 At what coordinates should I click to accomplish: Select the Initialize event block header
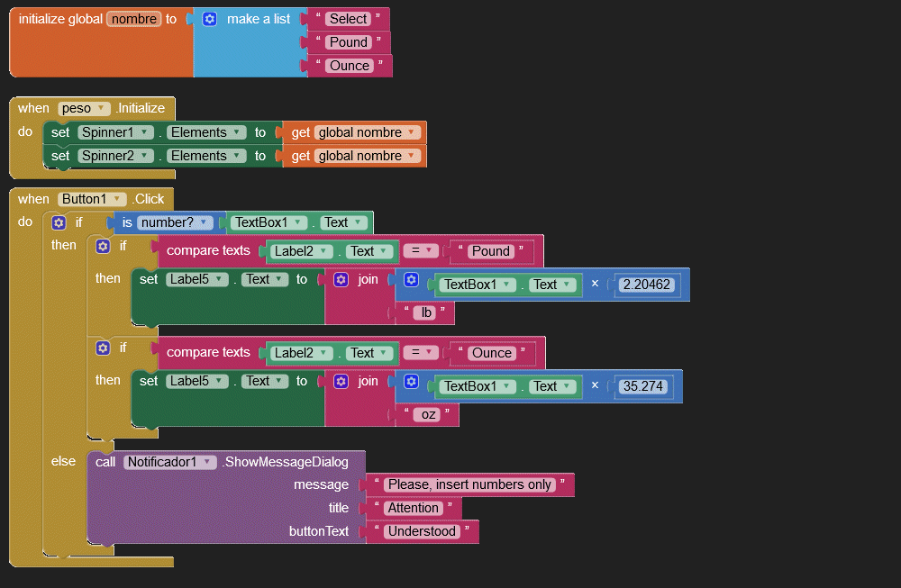click(141, 108)
